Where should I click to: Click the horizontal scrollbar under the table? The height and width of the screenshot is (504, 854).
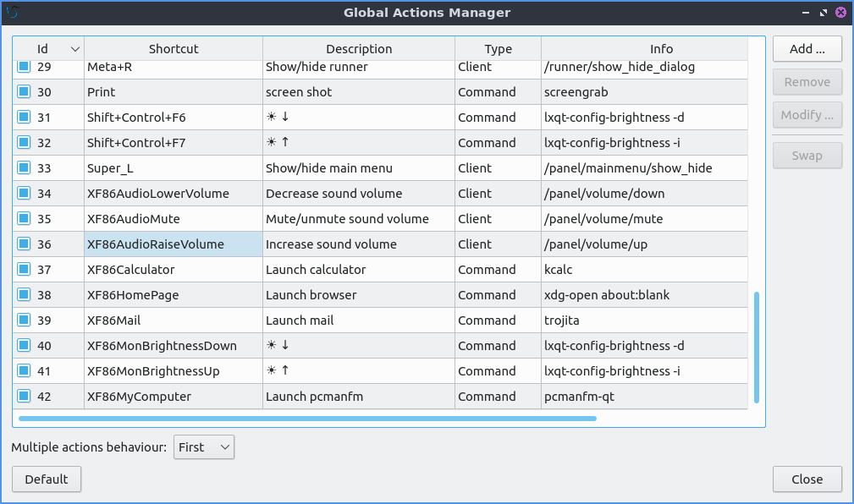click(x=307, y=418)
